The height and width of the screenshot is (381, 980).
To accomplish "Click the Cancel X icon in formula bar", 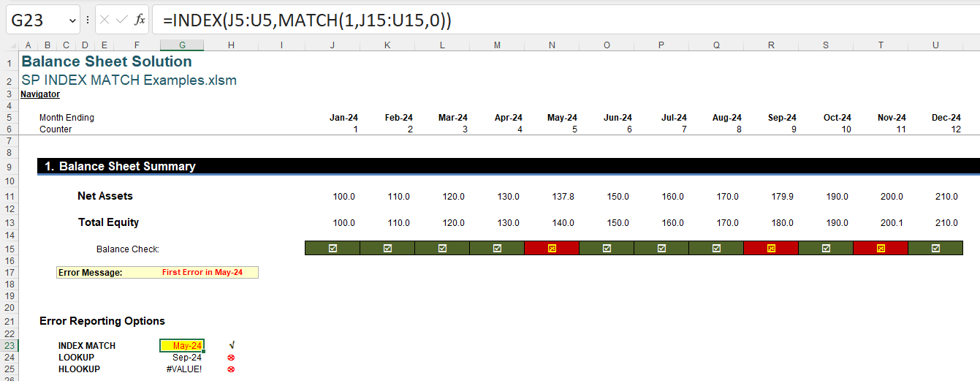I will [105, 20].
